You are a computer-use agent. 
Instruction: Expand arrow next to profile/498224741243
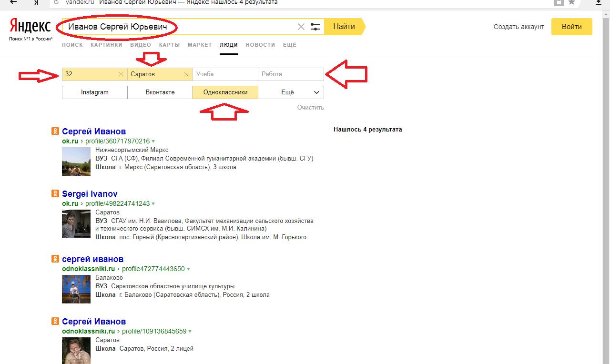153,204
